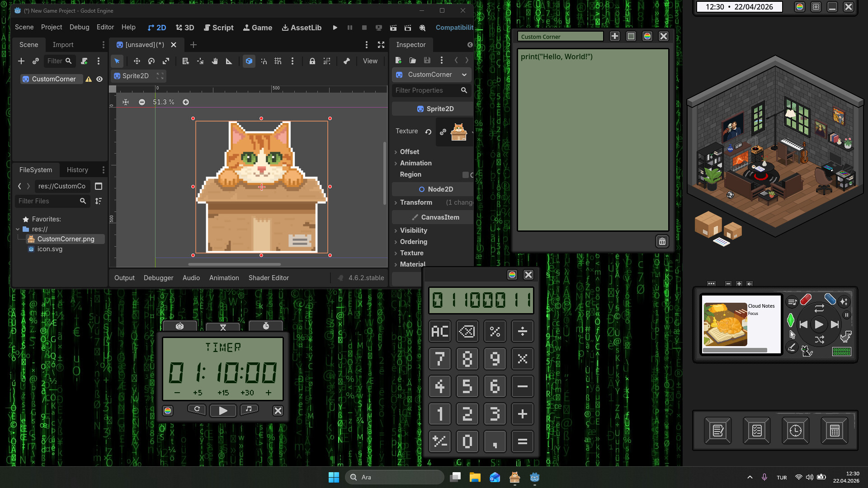
Task: Lock the selected node position
Action: (x=312, y=61)
